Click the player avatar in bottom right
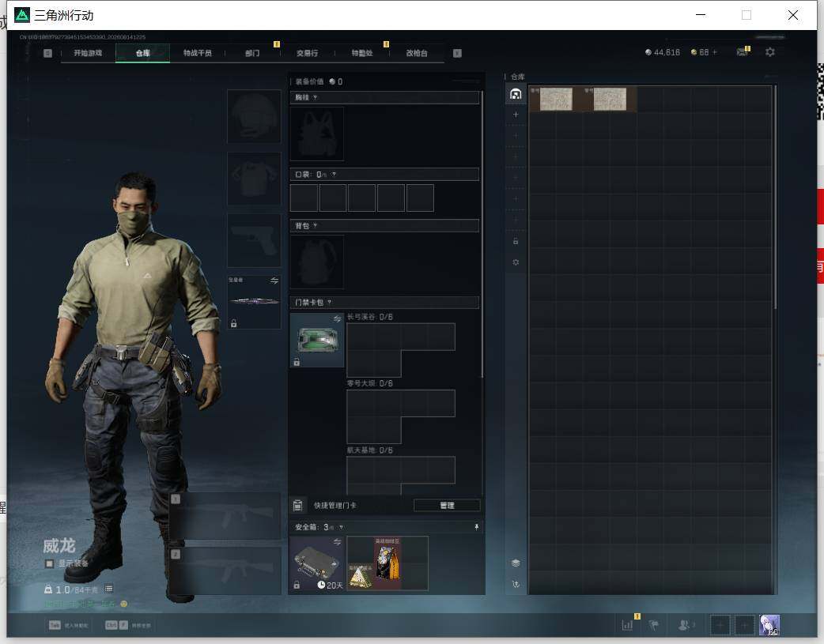The width and height of the screenshot is (824, 644). click(770, 625)
